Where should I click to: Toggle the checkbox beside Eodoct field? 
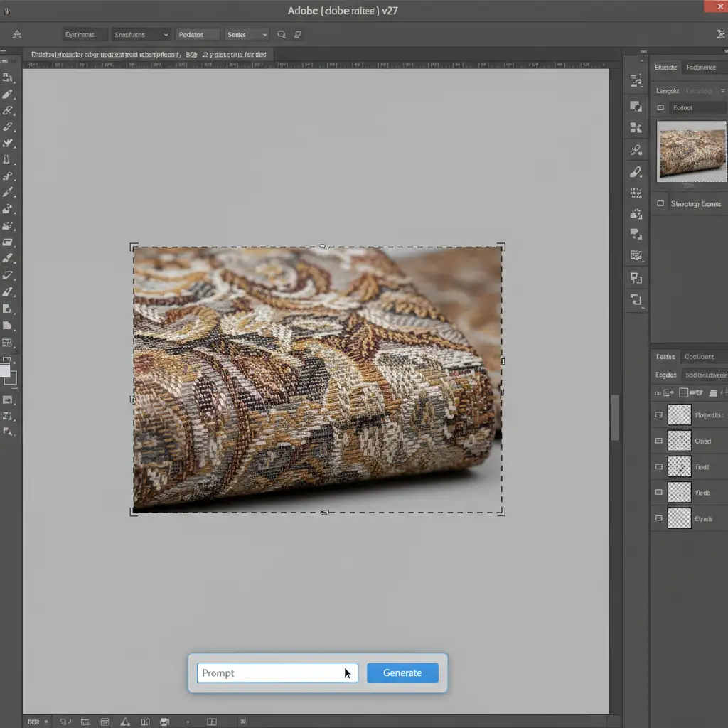660,108
